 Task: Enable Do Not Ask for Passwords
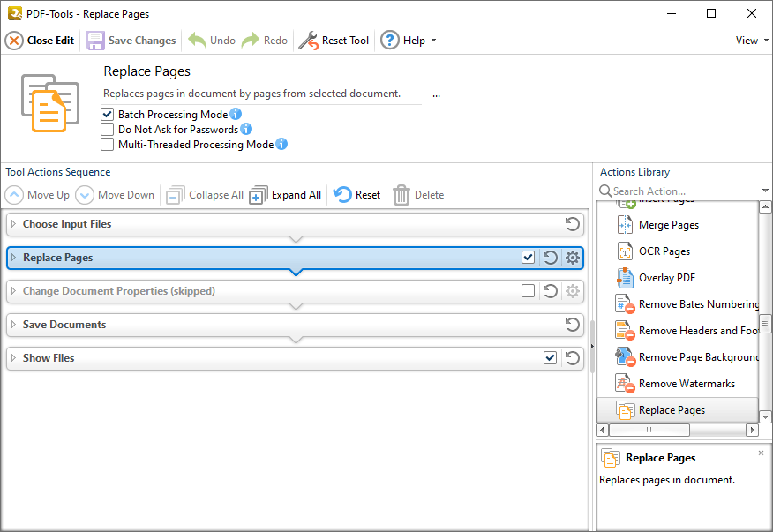coord(107,129)
